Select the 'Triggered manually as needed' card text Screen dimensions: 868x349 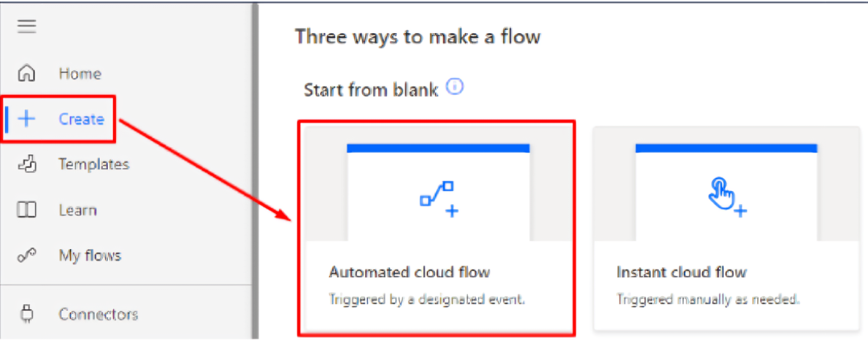709,300
